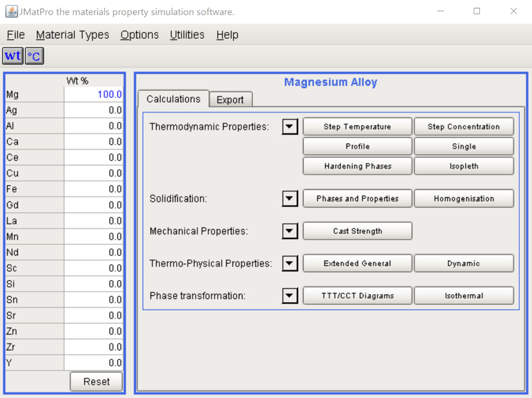Screen dimensions: 532x398
Task: Open the Single calculation
Action: click(x=464, y=146)
